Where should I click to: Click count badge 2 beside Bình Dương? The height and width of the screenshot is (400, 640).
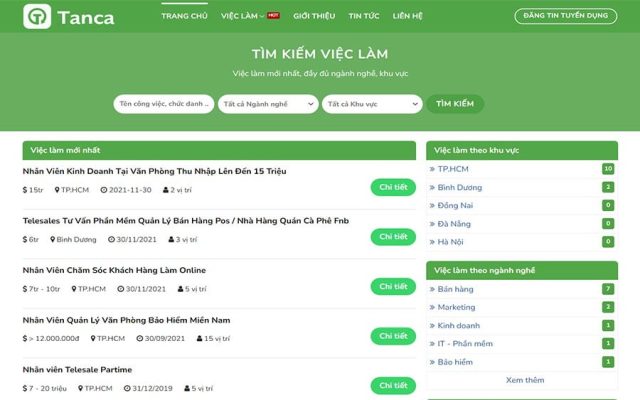click(608, 187)
